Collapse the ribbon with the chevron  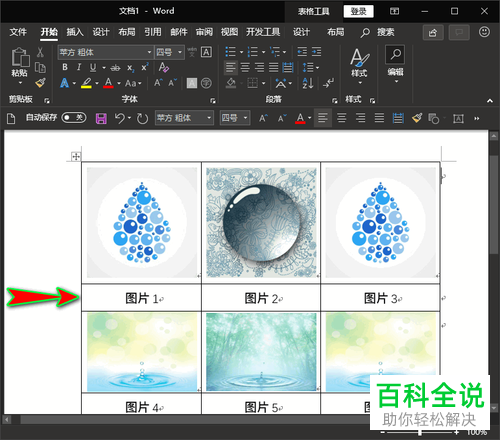pos(490,101)
